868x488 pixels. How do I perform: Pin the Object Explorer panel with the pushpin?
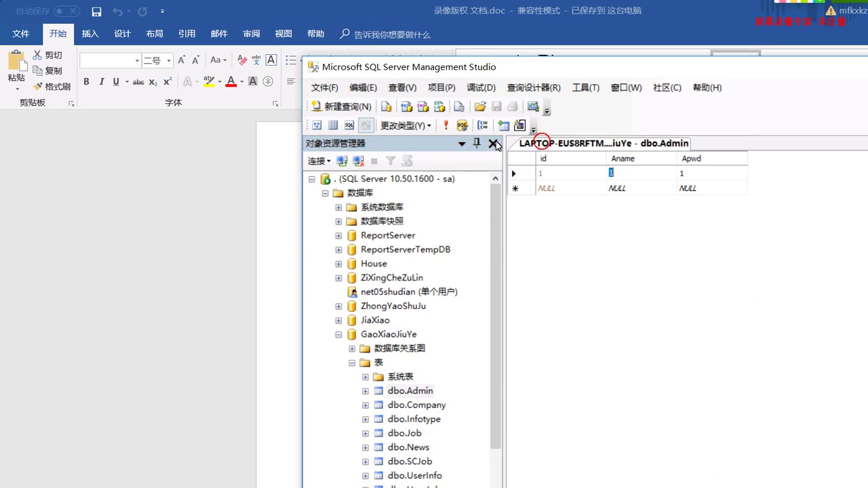click(477, 143)
